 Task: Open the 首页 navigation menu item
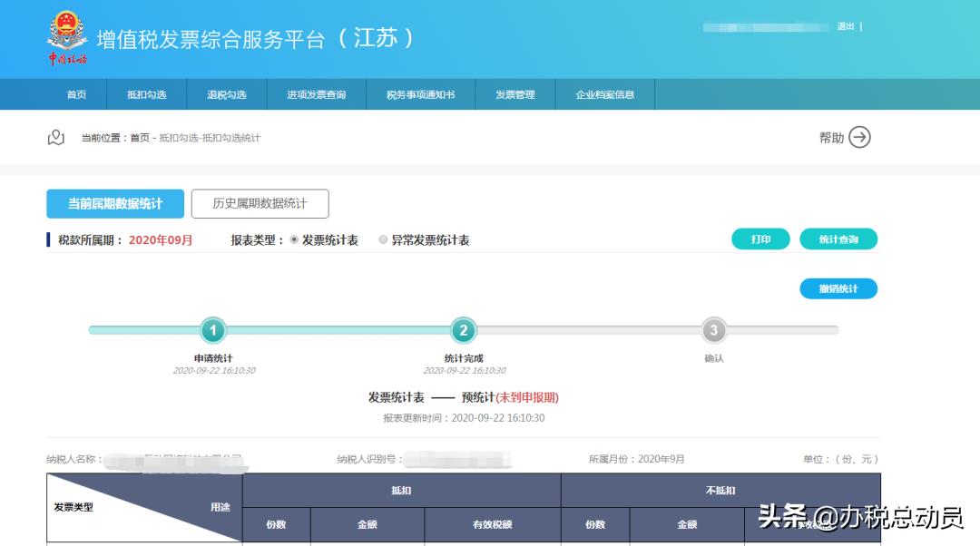coord(75,94)
